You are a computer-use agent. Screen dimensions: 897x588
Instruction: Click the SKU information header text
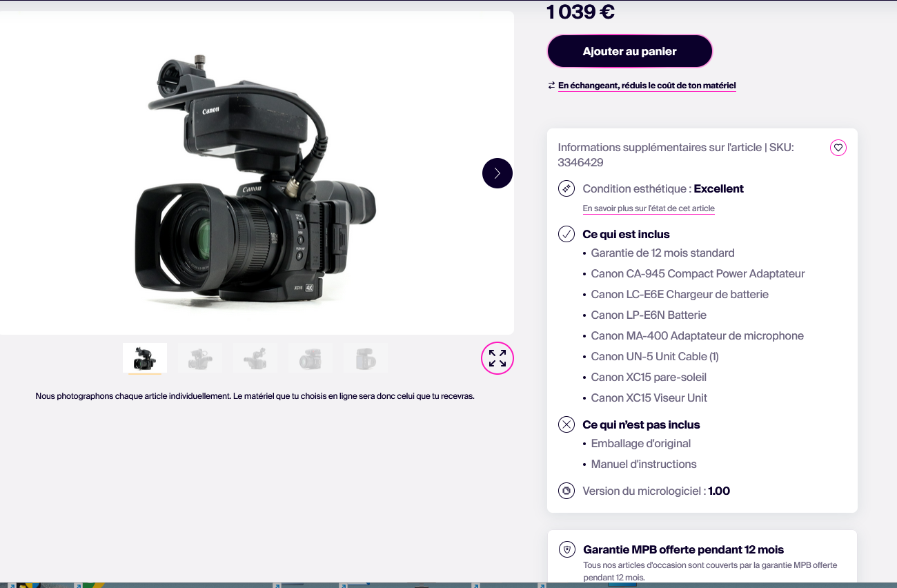click(676, 155)
